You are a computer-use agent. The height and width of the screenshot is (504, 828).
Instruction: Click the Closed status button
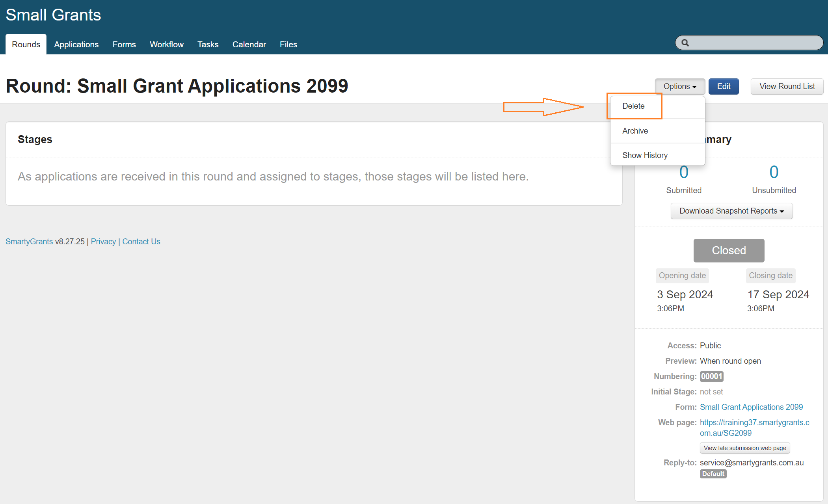(729, 251)
